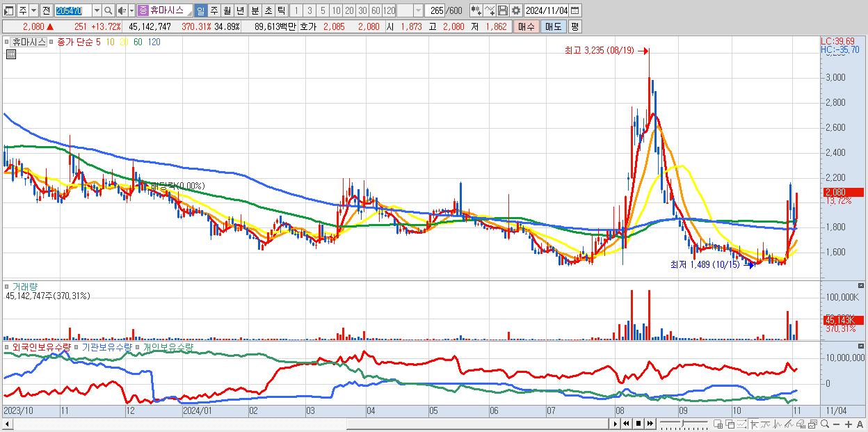Click the 평 button

tap(574, 26)
